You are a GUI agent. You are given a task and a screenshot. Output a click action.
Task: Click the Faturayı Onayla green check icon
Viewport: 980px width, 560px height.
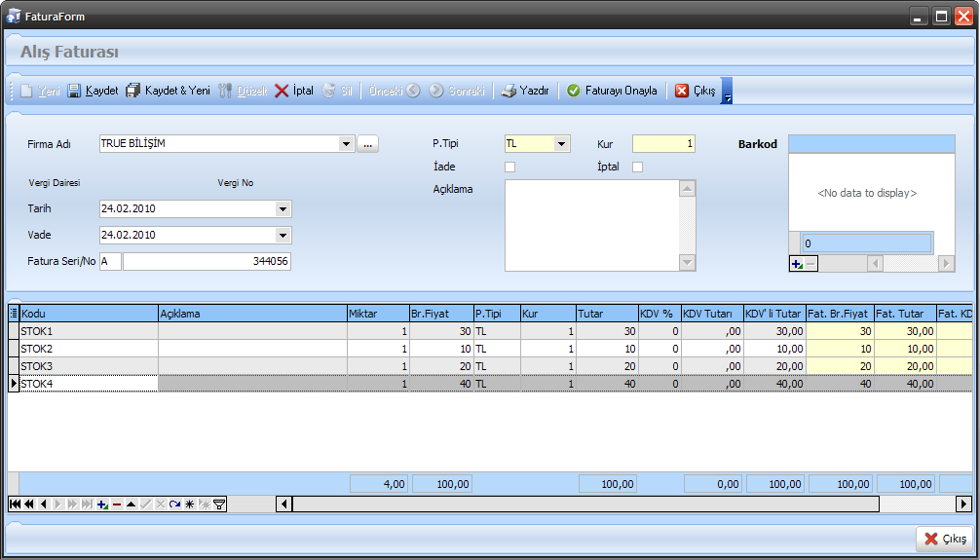coord(574,91)
